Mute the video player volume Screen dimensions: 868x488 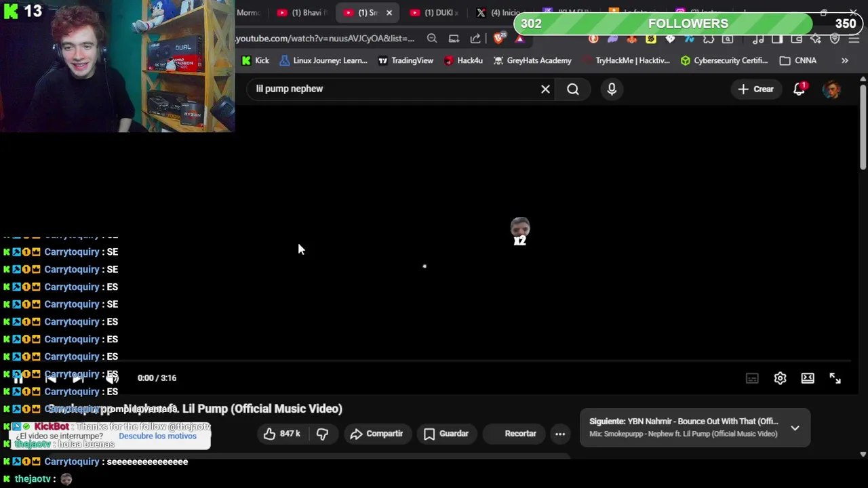(x=112, y=378)
